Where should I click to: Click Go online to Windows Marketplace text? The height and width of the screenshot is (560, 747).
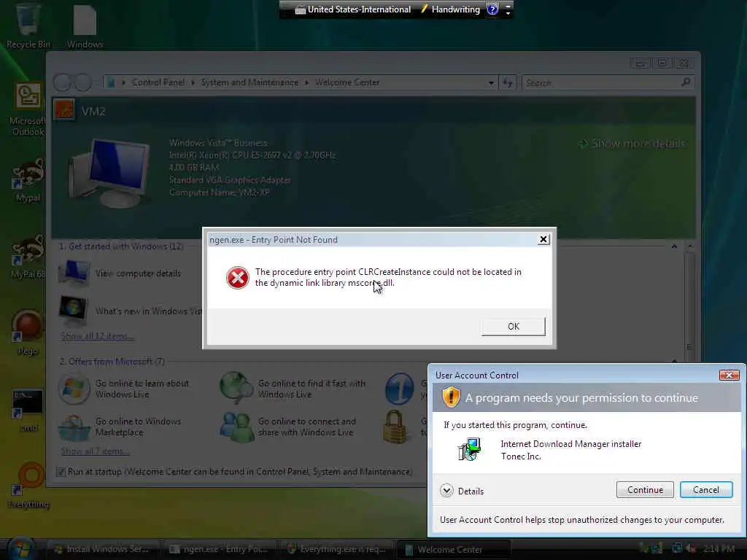138,427
